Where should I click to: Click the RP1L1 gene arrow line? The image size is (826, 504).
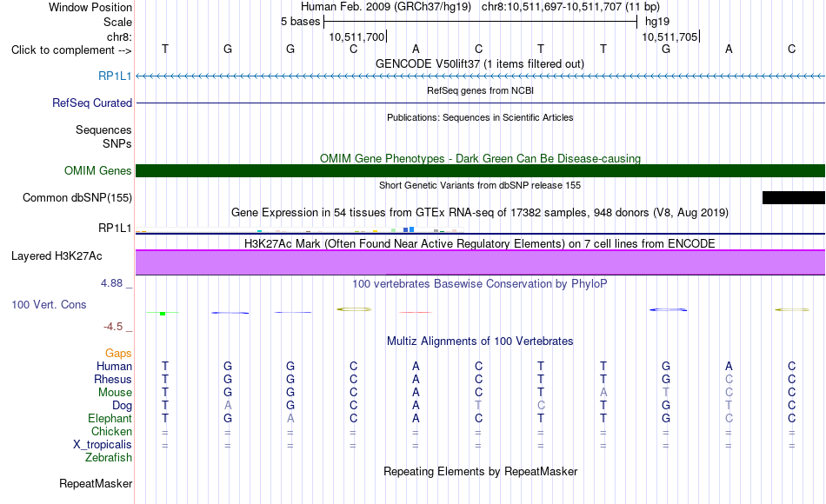(480, 76)
